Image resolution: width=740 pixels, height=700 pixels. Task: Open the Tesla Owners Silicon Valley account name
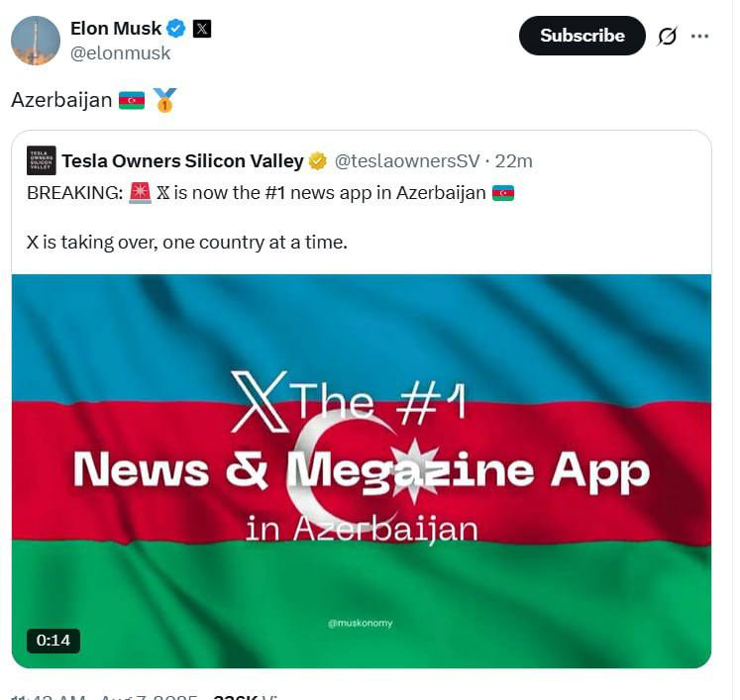pos(182,160)
